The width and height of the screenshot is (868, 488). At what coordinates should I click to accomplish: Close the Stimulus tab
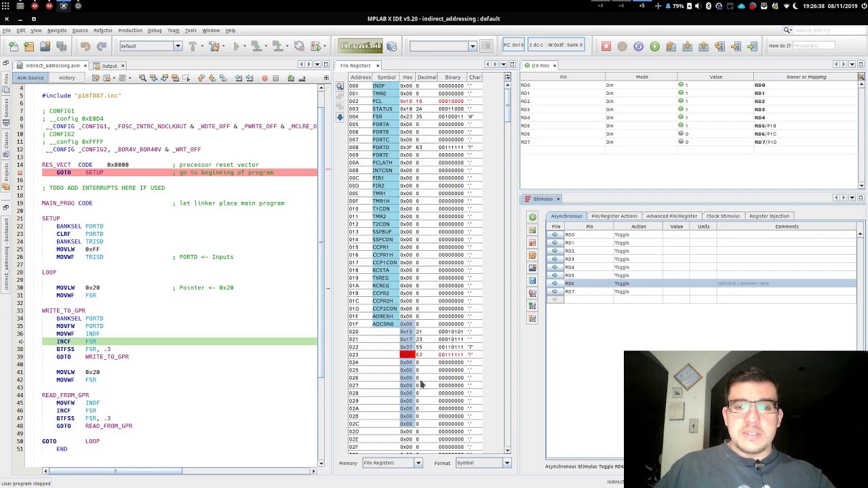(558, 199)
